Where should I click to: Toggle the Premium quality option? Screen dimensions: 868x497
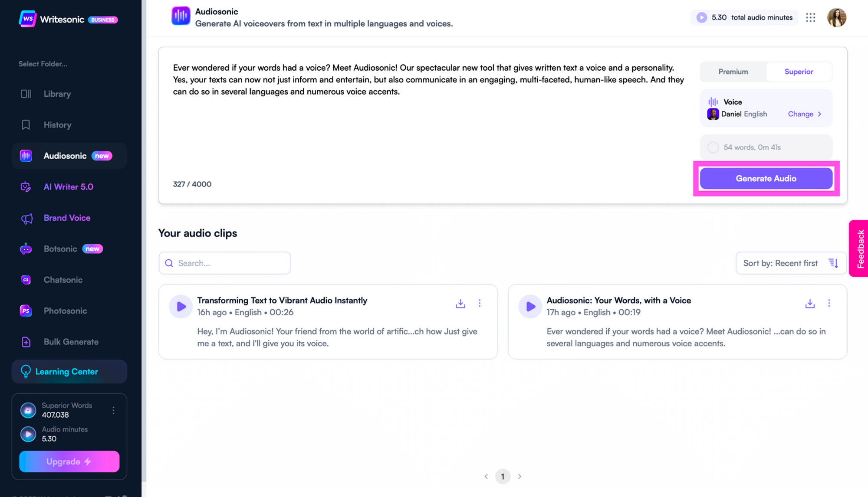click(x=733, y=72)
